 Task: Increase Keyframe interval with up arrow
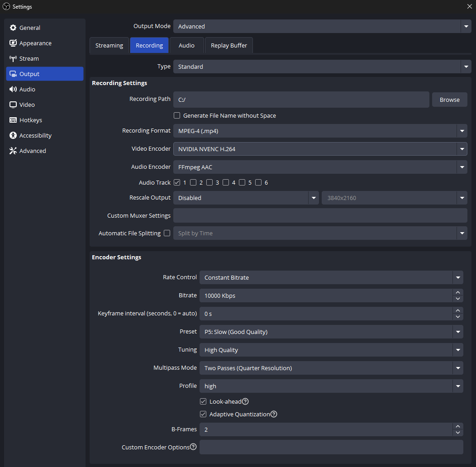click(458, 310)
